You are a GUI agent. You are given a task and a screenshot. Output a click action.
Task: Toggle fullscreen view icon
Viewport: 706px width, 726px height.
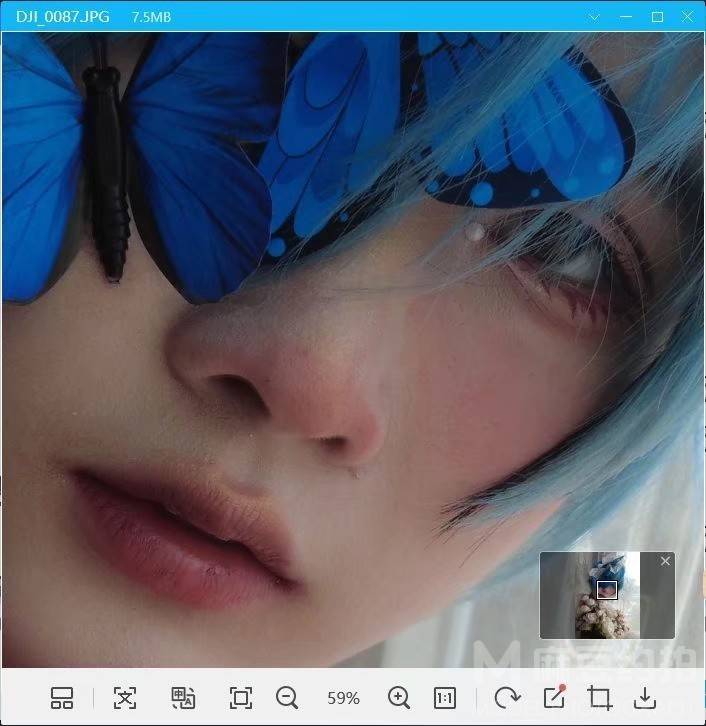click(241, 698)
